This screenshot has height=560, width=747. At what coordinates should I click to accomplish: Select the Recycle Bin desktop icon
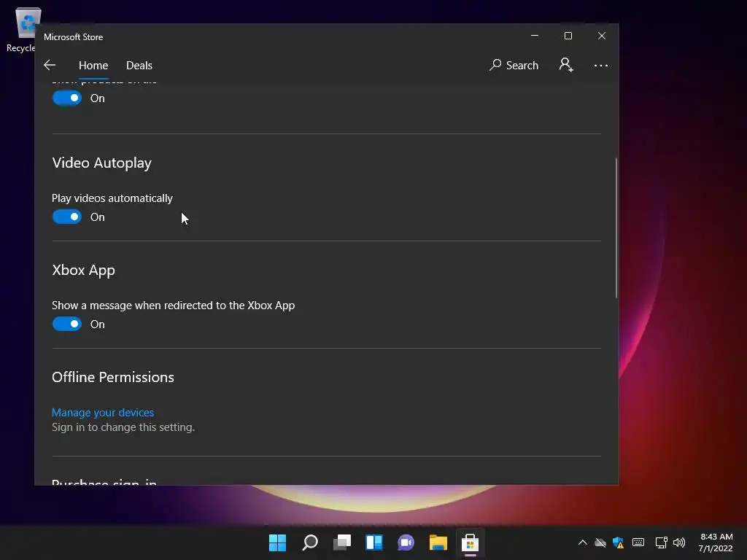23,29
